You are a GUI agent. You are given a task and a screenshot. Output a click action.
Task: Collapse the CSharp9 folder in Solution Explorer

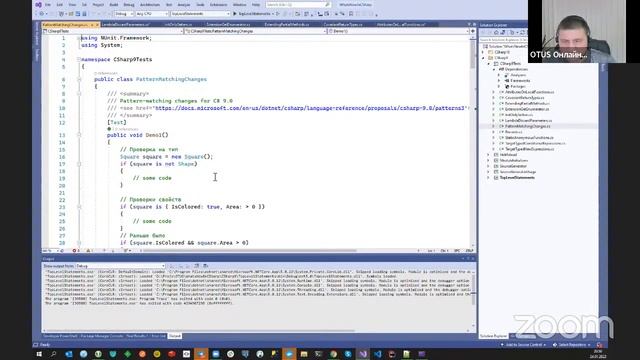click(483, 58)
